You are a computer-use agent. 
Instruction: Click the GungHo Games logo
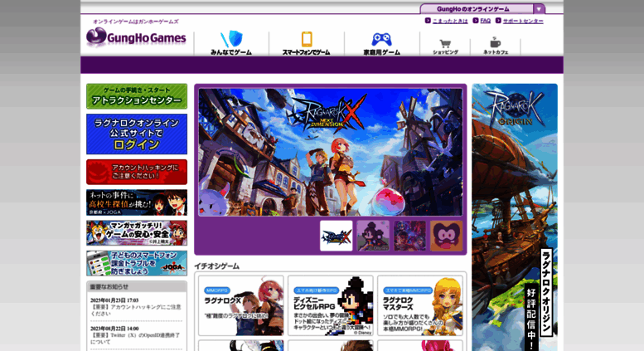(136, 37)
